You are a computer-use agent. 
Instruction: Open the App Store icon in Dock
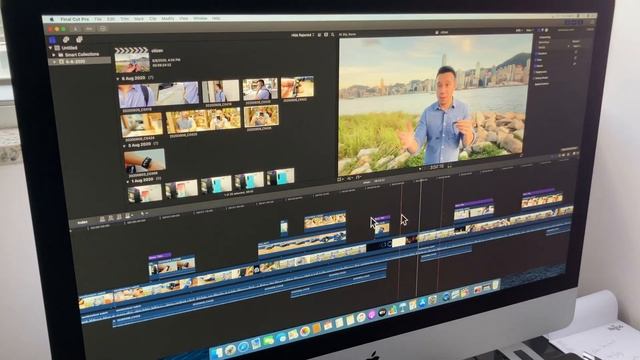[x=422, y=302]
